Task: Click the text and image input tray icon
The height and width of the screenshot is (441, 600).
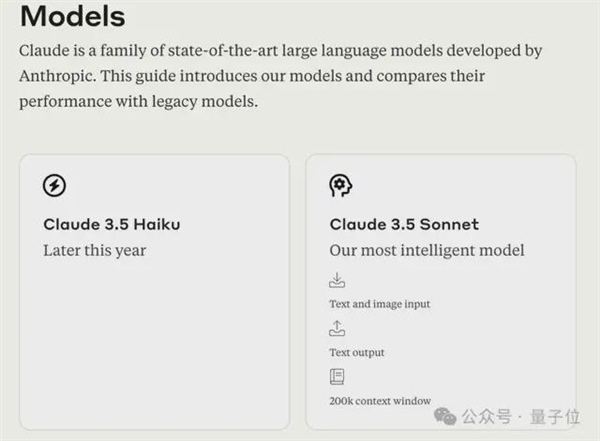Action: [337, 280]
